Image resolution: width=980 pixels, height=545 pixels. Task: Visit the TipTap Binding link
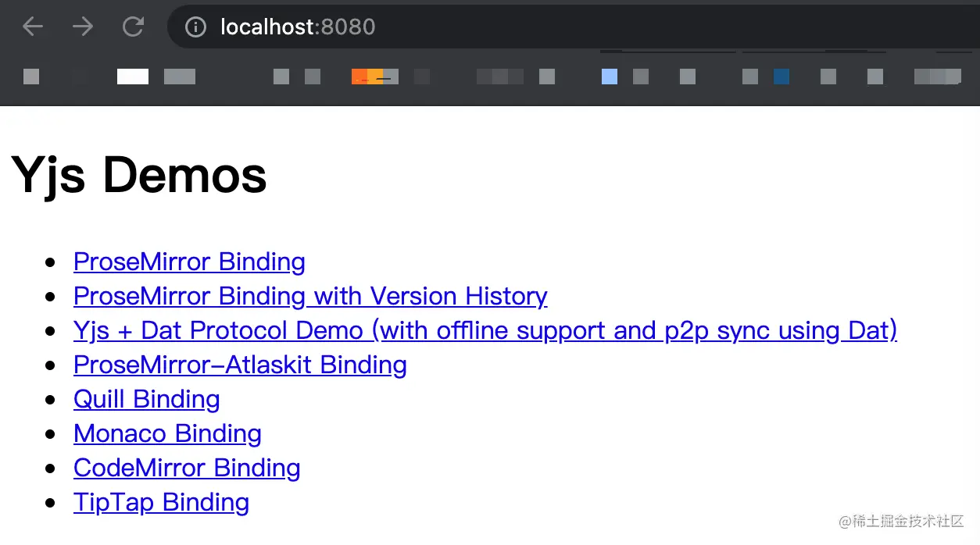pyautogui.click(x=161, y=502)
